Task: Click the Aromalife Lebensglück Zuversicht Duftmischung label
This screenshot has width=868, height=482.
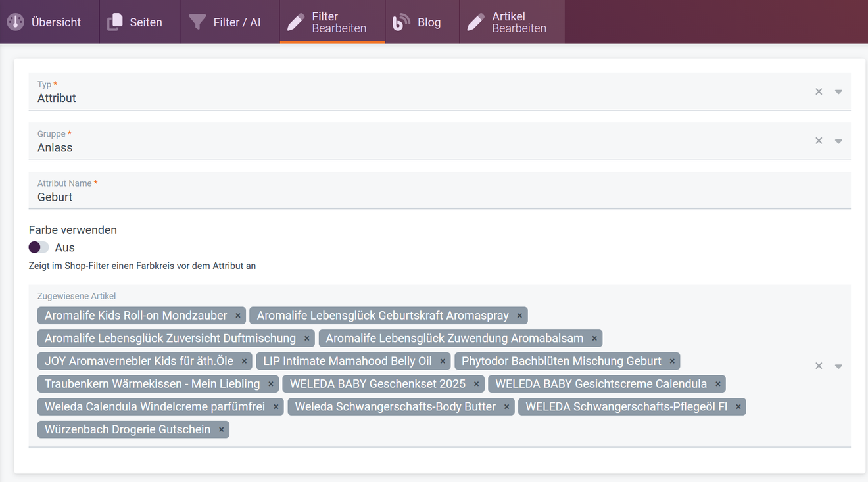Action: tap(170, 339)
